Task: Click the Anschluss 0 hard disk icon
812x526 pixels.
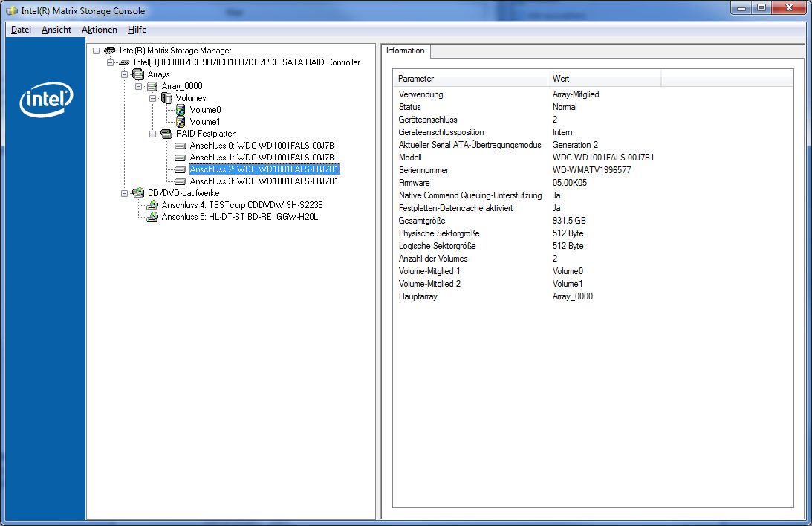Action: (x=181, y=146)
